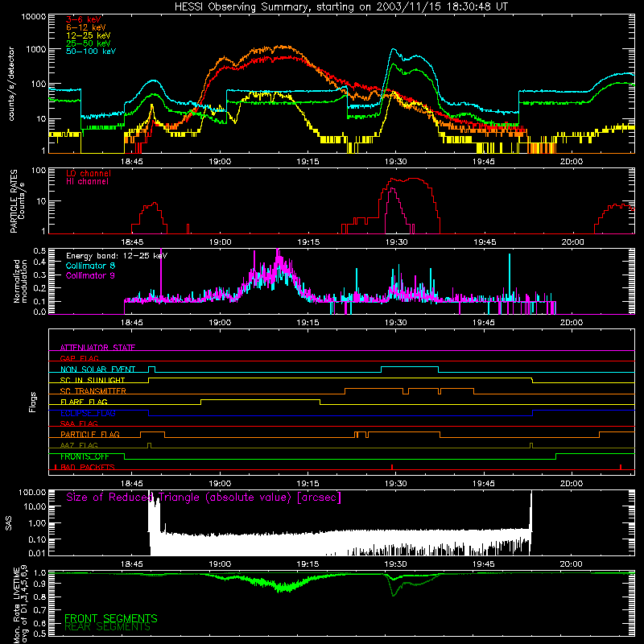Click the cyan '50-100 keV' legend entry

coord(91,51)
